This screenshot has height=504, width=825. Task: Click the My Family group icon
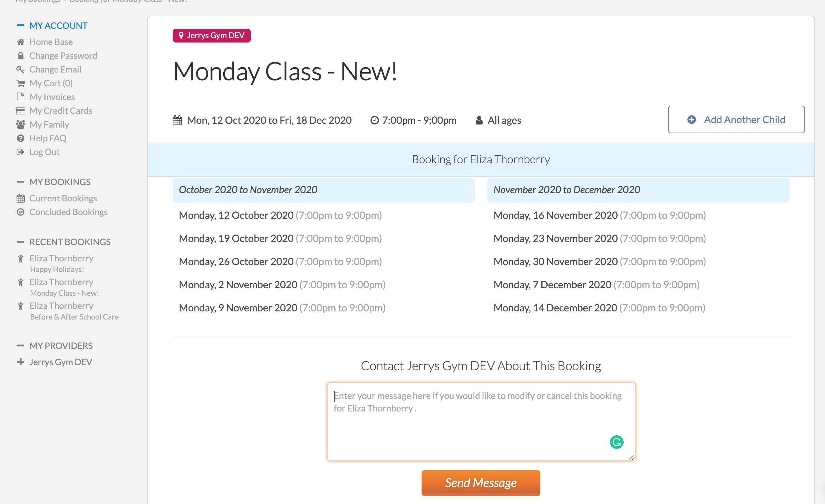click(x=20, y=124)
